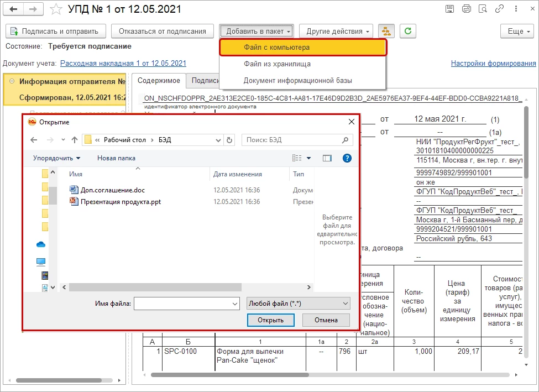The image size is (539, 392).
Task: Open the document preview icon in header
Action: coord(483,9)
